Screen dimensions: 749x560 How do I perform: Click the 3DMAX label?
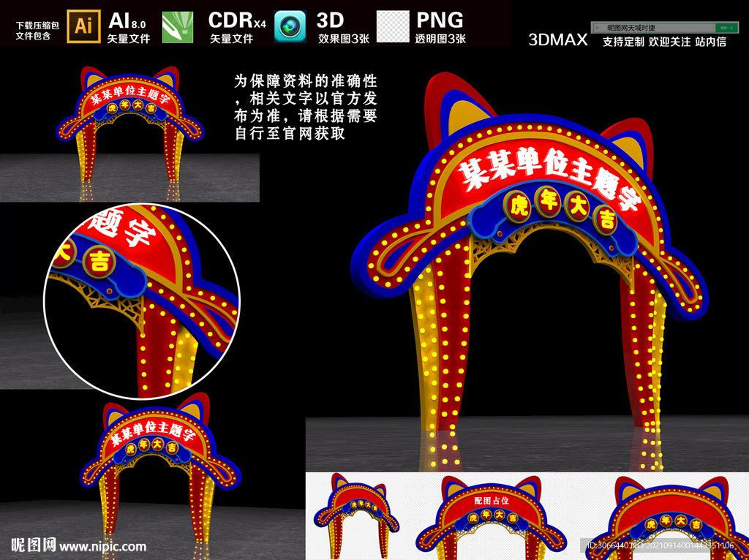[x=558, y=40]
